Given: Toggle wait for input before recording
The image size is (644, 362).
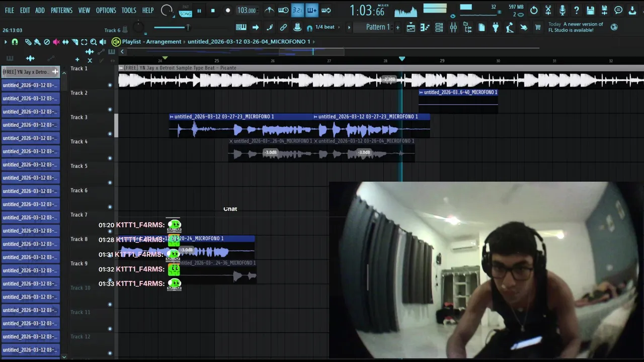Looking at the screenshot, I should click(x=283, y=10).
